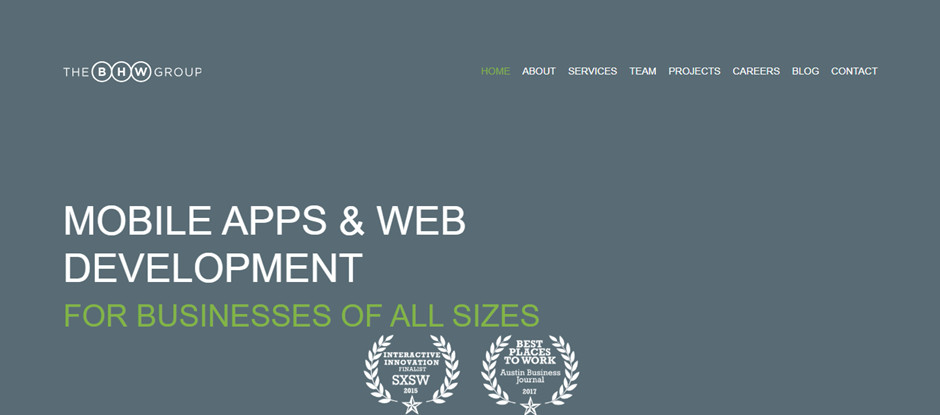Click the word DEVELOPMENT in the headline
The height and width of the screenshot is (415, 940).
[213, 268]
